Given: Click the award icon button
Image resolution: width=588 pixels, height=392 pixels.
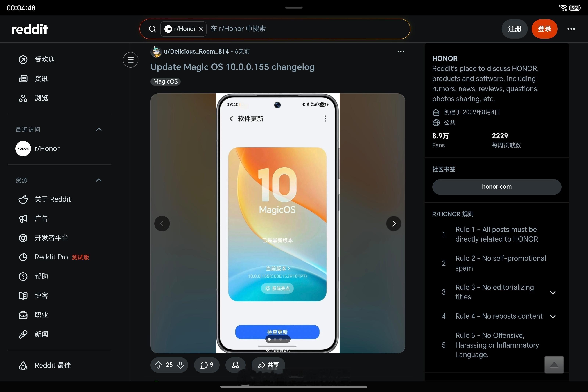Looking at the screenshot, I should click(236, 365).
